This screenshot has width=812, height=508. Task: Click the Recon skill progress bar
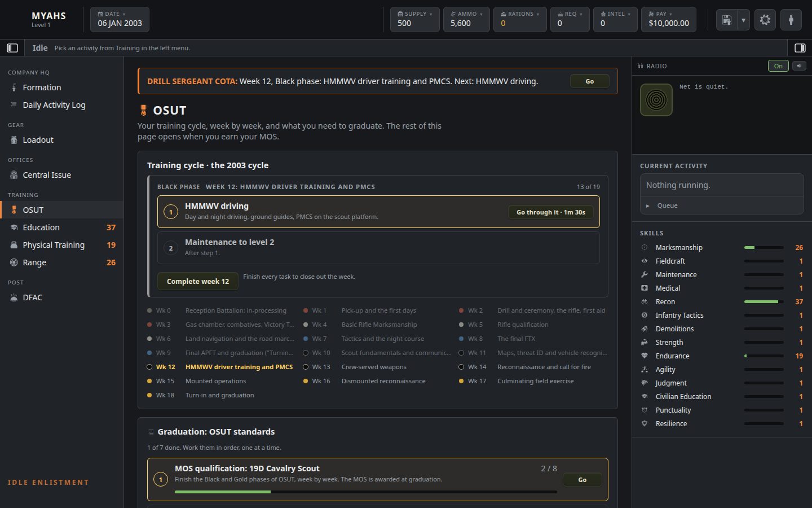tap(764, 302)
